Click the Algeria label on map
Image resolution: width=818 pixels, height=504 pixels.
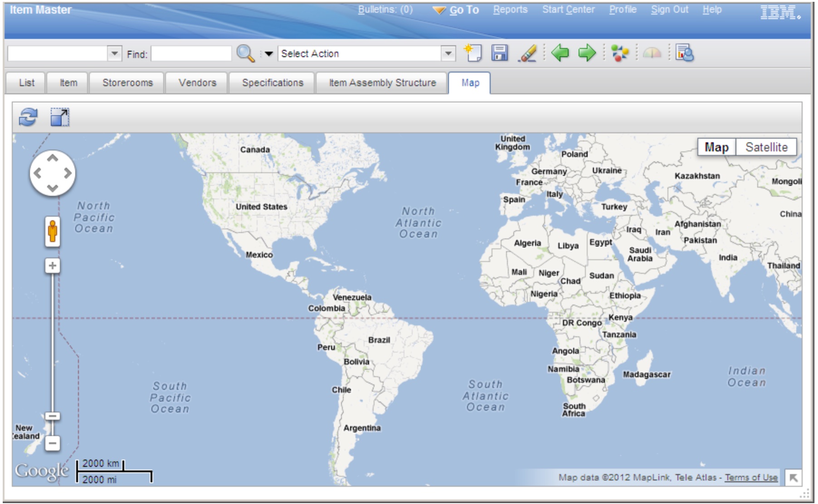coord(527,243)
